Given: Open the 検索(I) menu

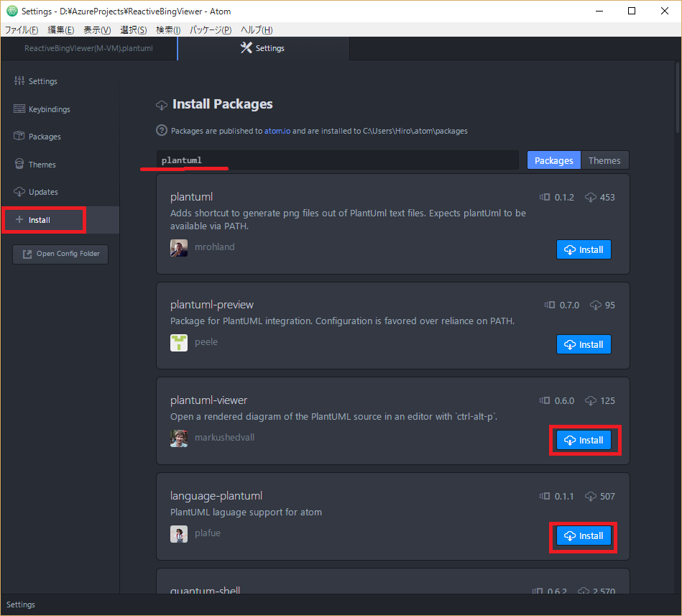Looking at the screenshot, I should coord(168,29).
